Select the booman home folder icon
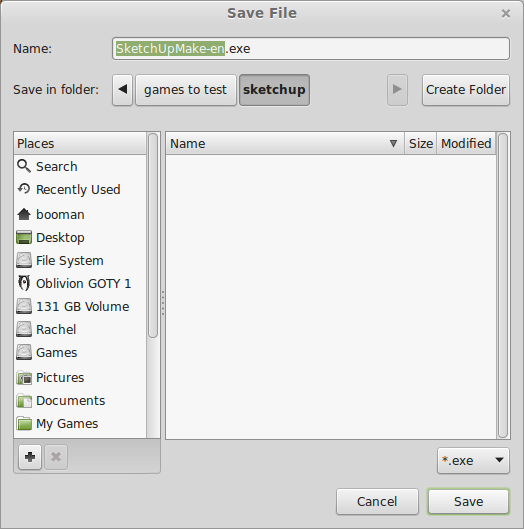Image resolution: width=524 pixels, height=529 pixels. point(24,214)
